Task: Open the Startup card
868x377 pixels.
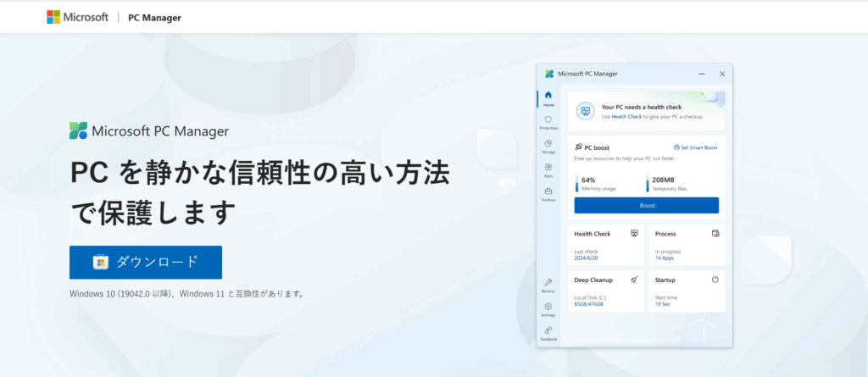Action: tap(687, 291)
